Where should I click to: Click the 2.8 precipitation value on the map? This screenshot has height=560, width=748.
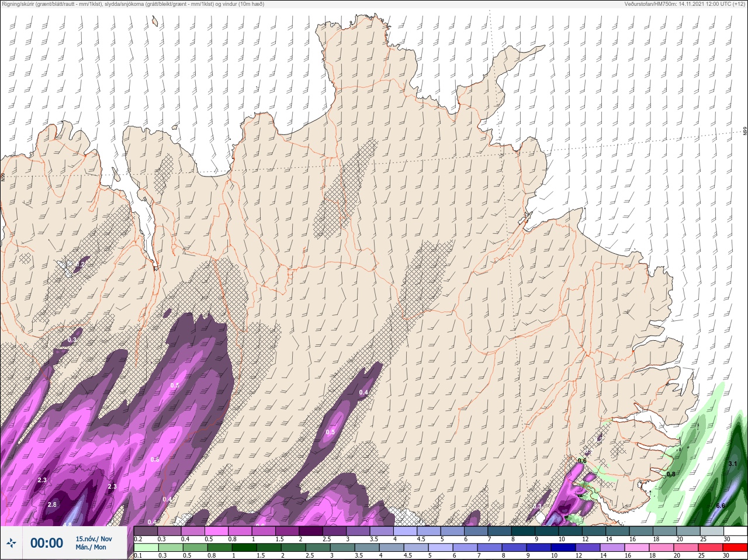(x=52, y=504)
